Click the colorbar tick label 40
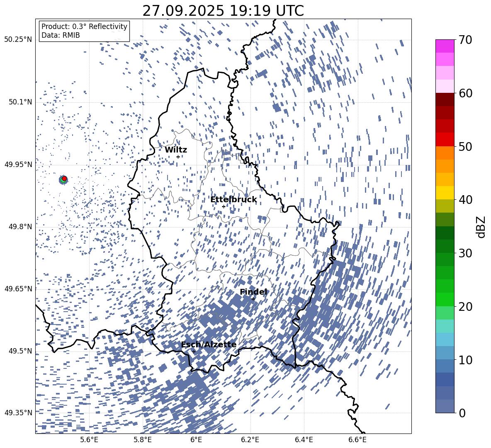491x448 pixels. (x=465, y=200)
